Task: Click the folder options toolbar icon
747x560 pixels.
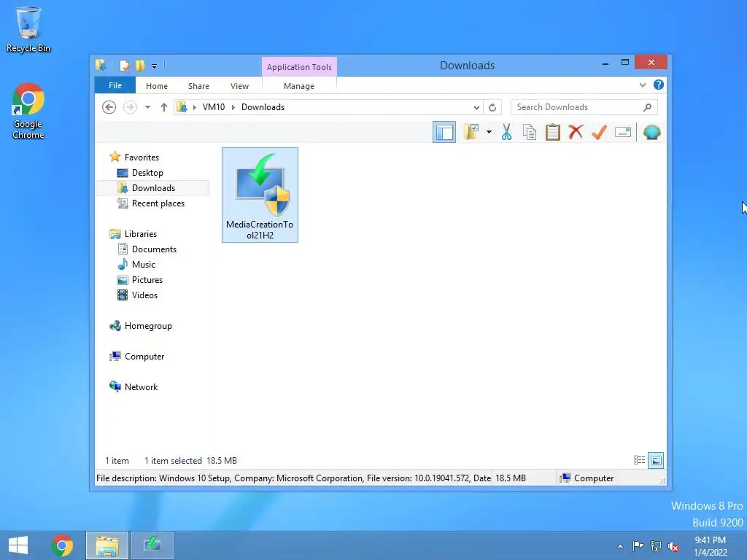Action: coord(471,133)
